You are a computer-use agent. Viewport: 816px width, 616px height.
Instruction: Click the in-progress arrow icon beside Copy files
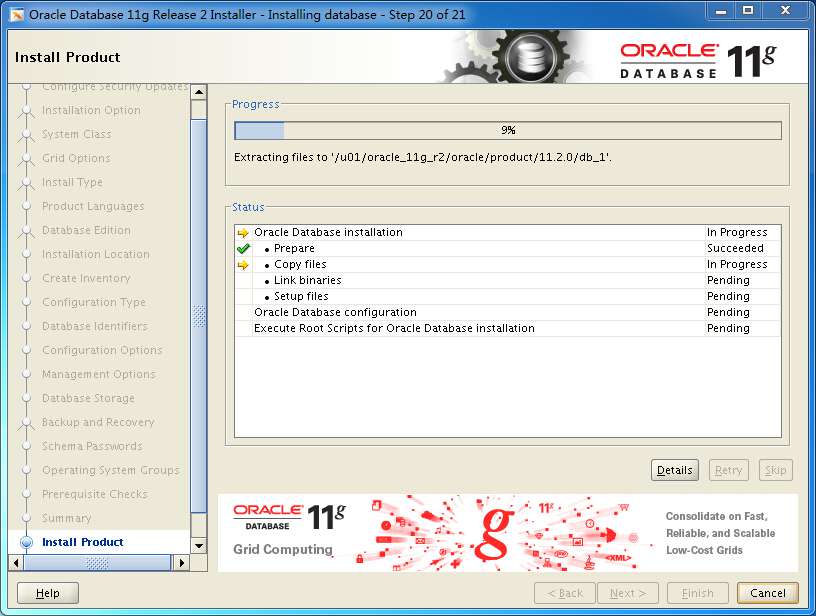[241, 264]
